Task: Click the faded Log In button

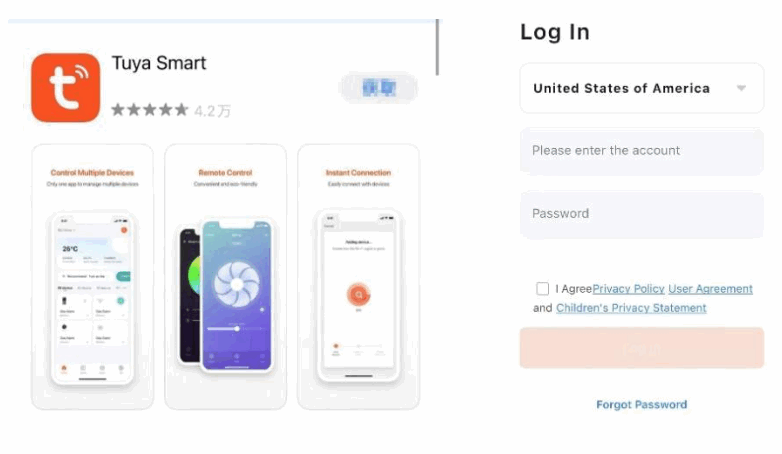Action: tap(641, 348)
